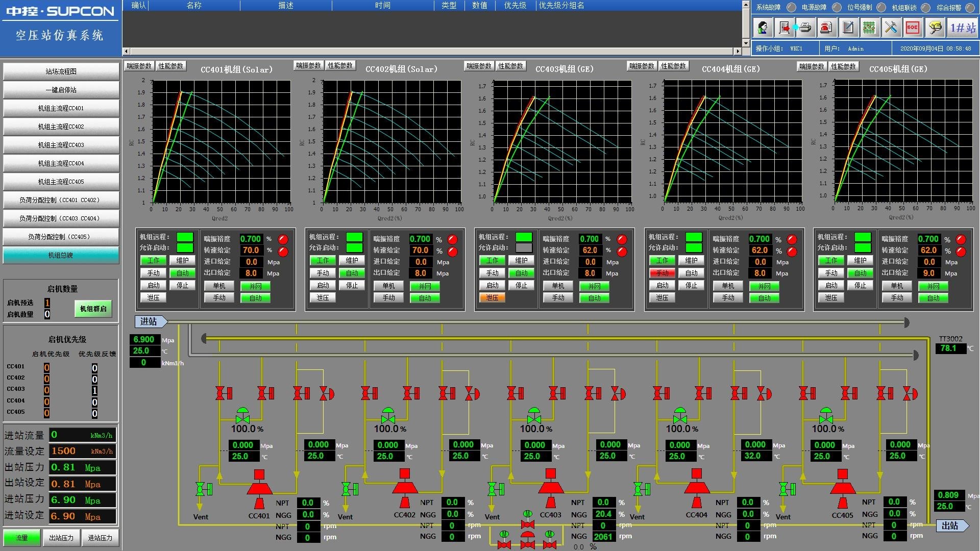The width and height of the screenshot is (980, 551).
Task: Click the 电源故障 indicator lamp
Action: point(837,7)
